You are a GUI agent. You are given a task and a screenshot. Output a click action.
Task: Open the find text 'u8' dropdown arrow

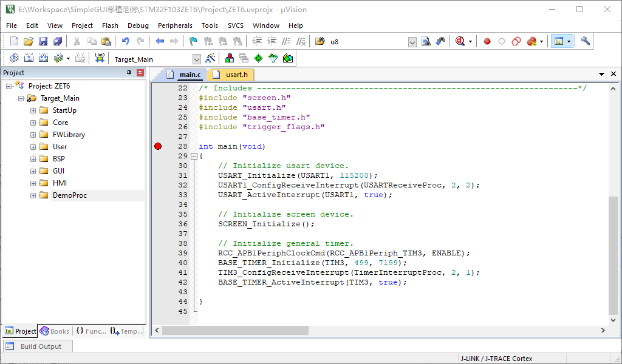[x=412, y=42]
